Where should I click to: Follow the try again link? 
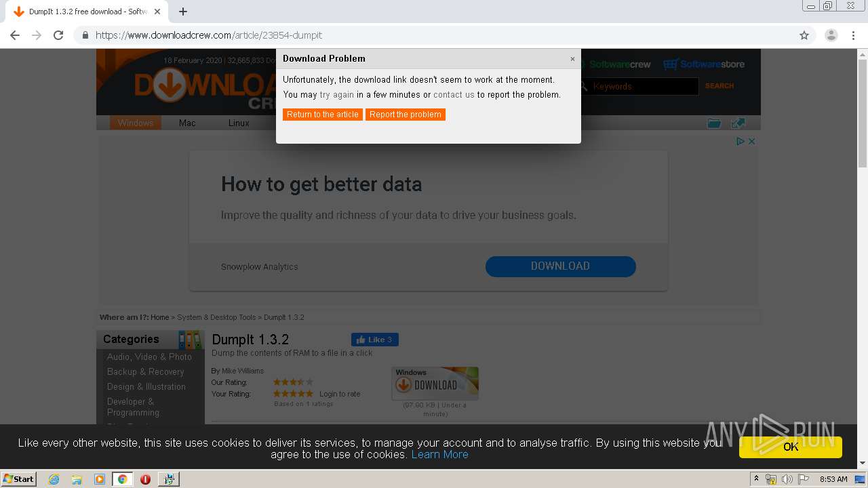tap(337, 95)
